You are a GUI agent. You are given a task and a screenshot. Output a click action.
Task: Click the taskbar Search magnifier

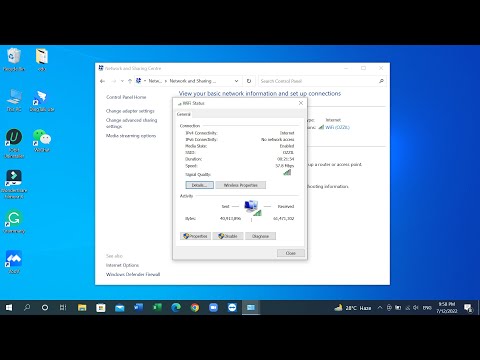pyautogui.click(x=27, y=307)
